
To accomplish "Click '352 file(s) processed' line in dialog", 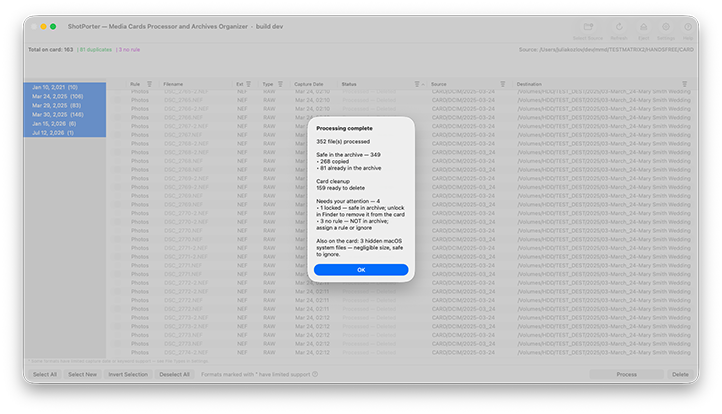I will [343, 142].
